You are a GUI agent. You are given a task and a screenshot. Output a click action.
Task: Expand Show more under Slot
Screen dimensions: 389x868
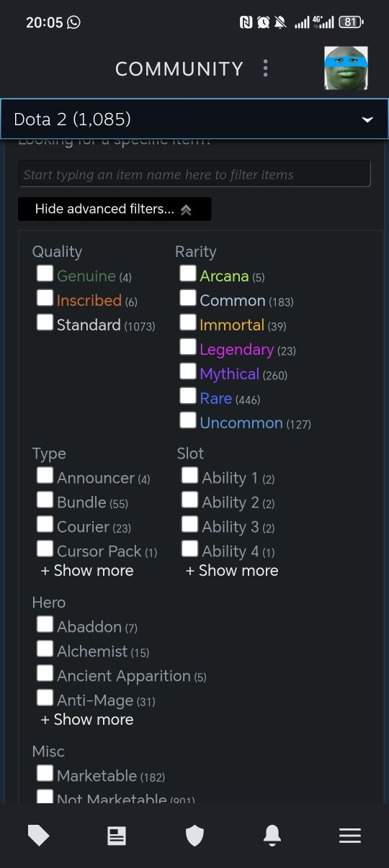[232, 571]
